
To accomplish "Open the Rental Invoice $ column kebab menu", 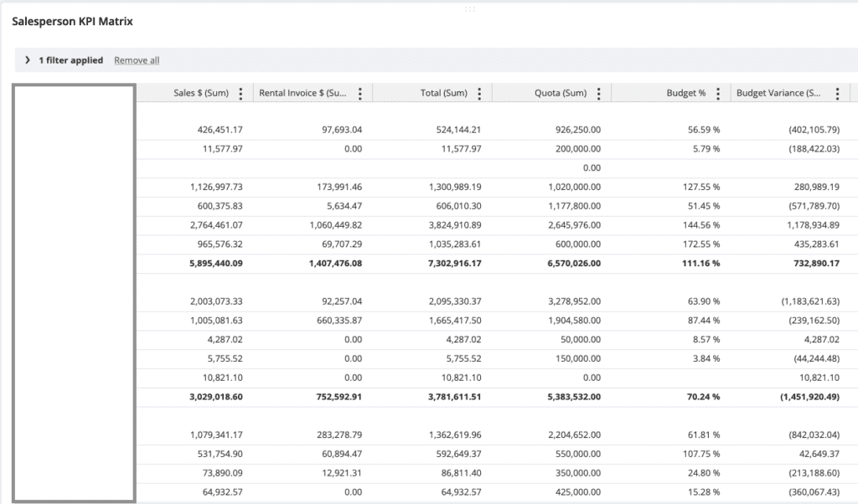I will (360, 94).
